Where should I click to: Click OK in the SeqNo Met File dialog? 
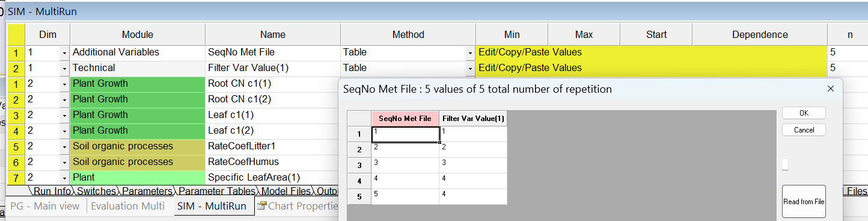coord(804,113)
